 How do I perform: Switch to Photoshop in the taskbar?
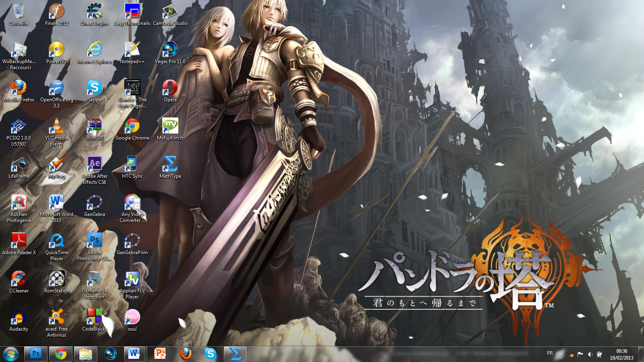36,354
